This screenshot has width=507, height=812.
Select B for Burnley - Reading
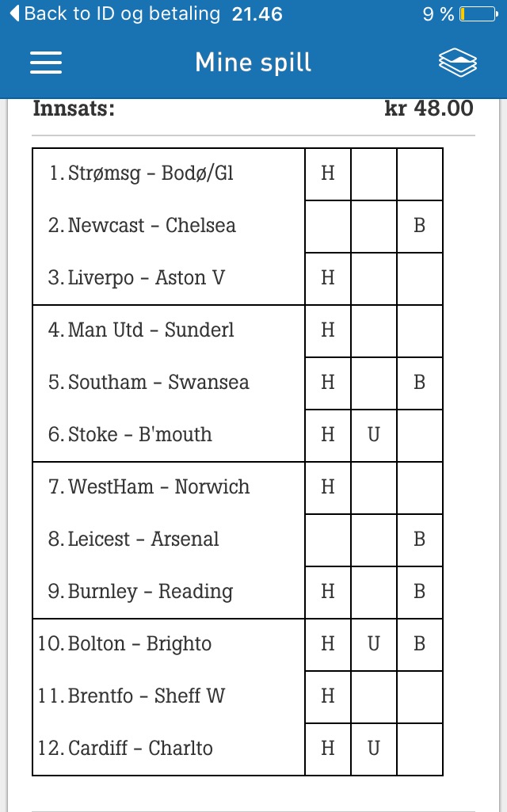click(x=420, y=592)
